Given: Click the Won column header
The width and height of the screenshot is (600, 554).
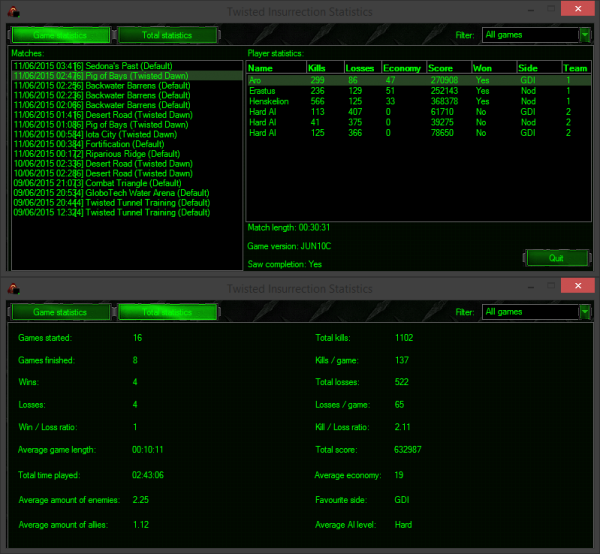Looking at the screenshot, I should click(494, 68).
